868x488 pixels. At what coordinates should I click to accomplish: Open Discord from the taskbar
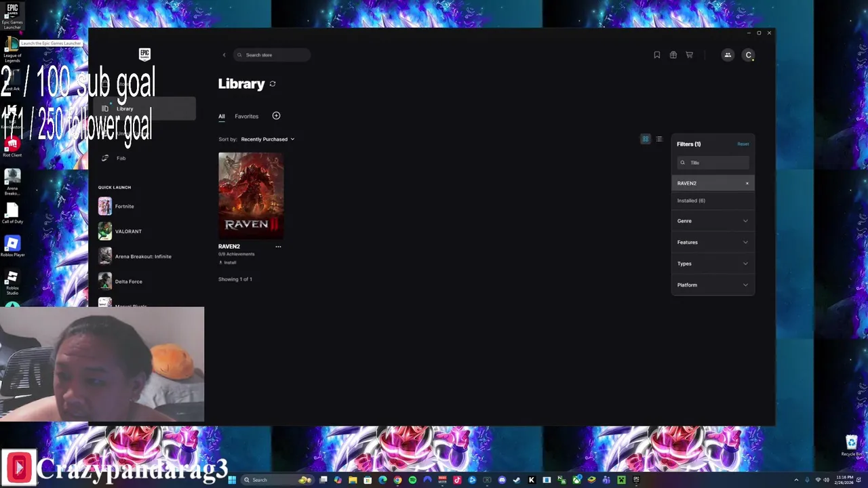(502, 480)
